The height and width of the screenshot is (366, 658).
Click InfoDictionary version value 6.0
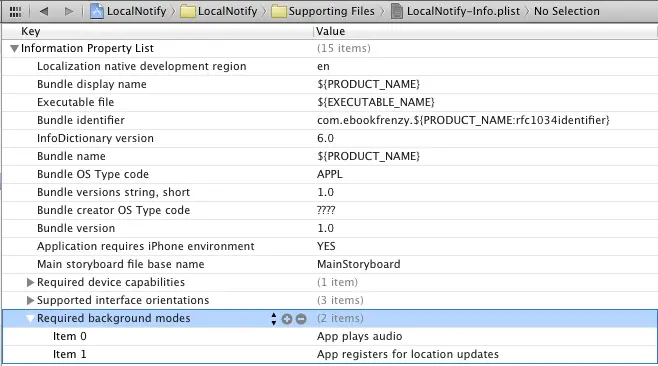pyautogui.click(x=325, y=139)
